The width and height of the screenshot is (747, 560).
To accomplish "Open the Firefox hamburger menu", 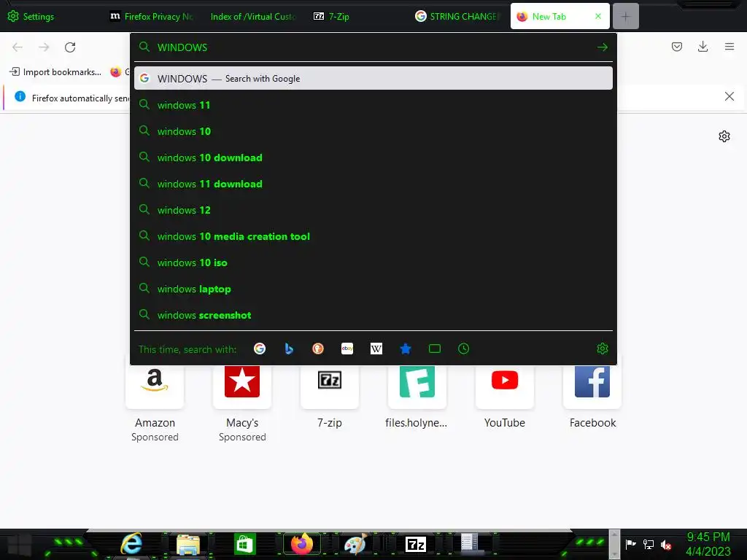I will tap(729, 47).
